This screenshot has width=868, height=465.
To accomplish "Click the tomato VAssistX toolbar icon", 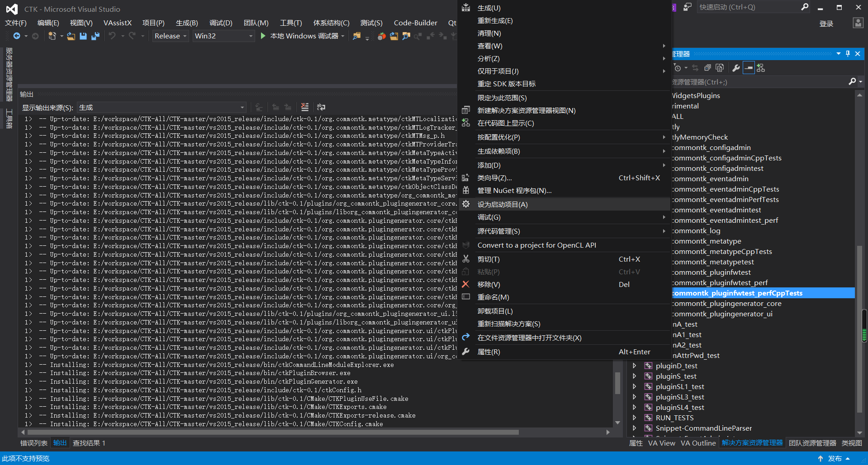I will click(x=382, y=36).
